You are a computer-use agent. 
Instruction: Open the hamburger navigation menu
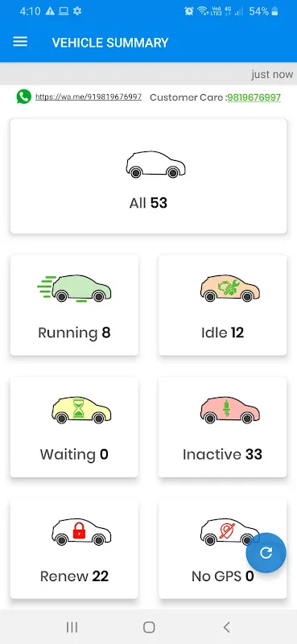point(20,42)
